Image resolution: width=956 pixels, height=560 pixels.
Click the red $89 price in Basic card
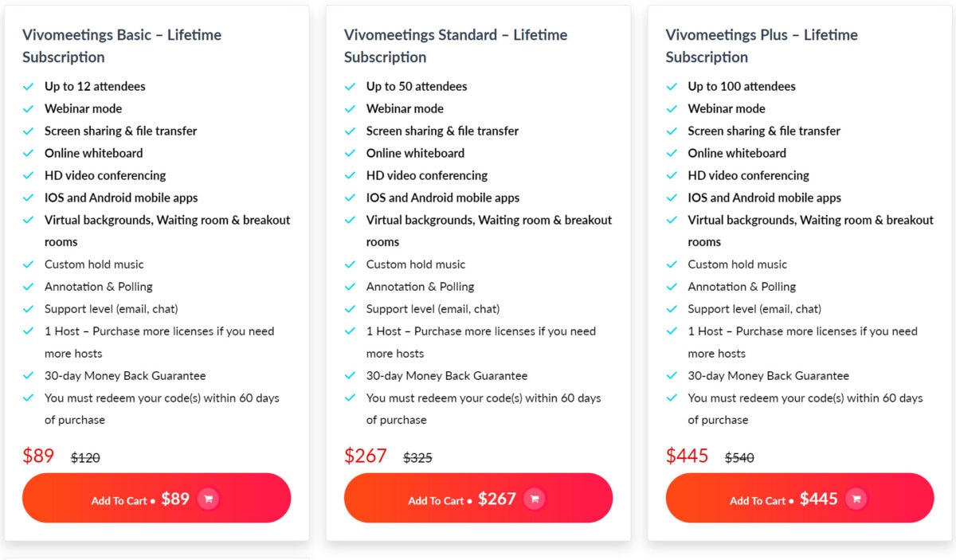coord(38,456)
